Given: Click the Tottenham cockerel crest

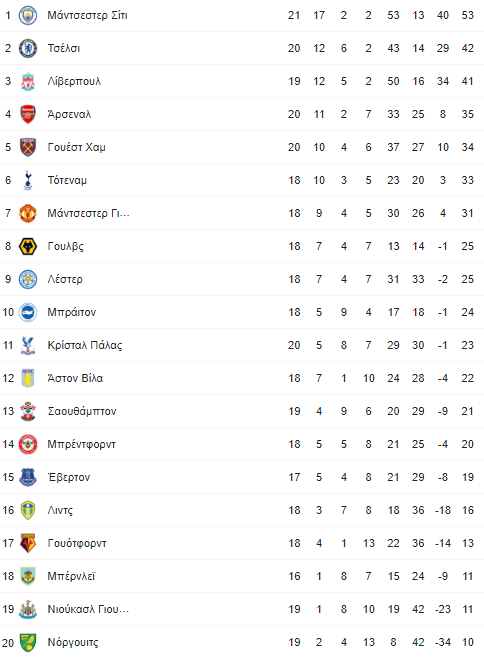Looking at the screenshot, I should [x=28, y=180].
